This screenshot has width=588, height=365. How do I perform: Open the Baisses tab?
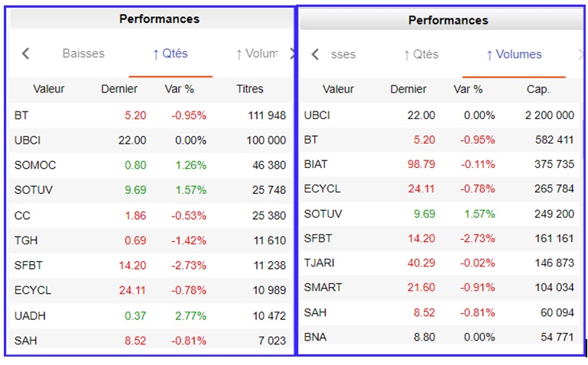pyautogui.click(x=83, y=53)
